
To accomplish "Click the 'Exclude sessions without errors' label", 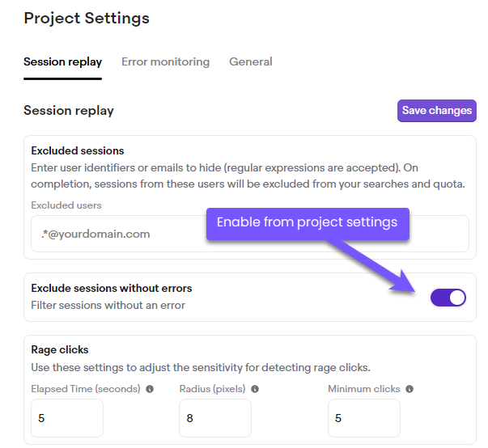I will 112,288.
